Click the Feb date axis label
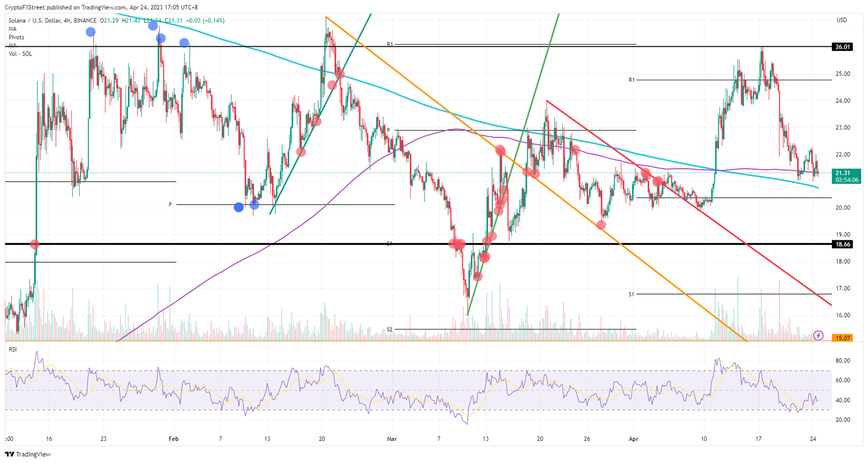This screenshot has width=868, height=463. click(174, 439)
